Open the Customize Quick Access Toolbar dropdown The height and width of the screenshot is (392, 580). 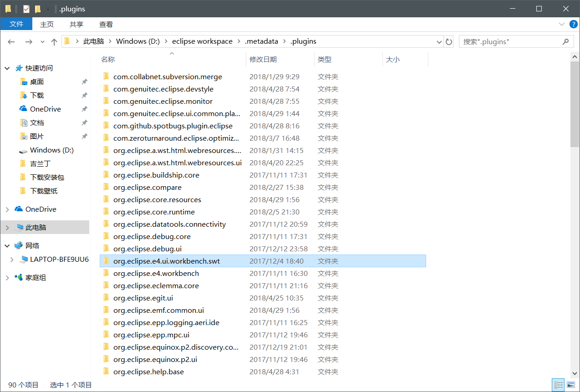[x=48, y=9]
